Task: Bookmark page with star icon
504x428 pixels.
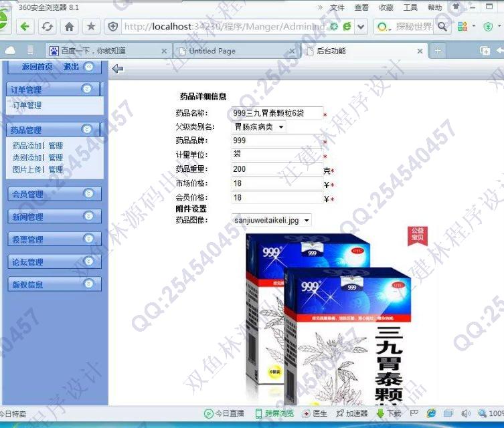Action: point(91,26)
